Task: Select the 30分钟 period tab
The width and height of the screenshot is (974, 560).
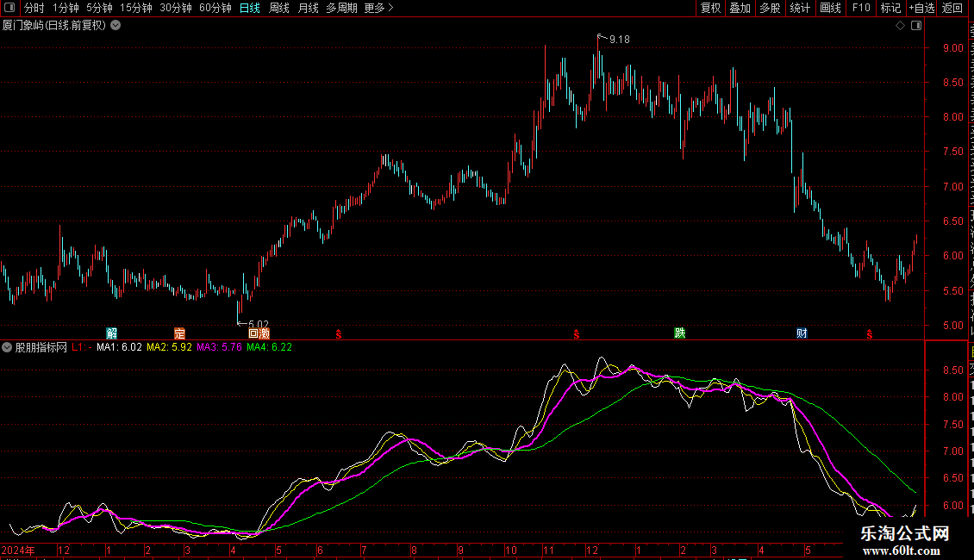Action: coord(176,8)
